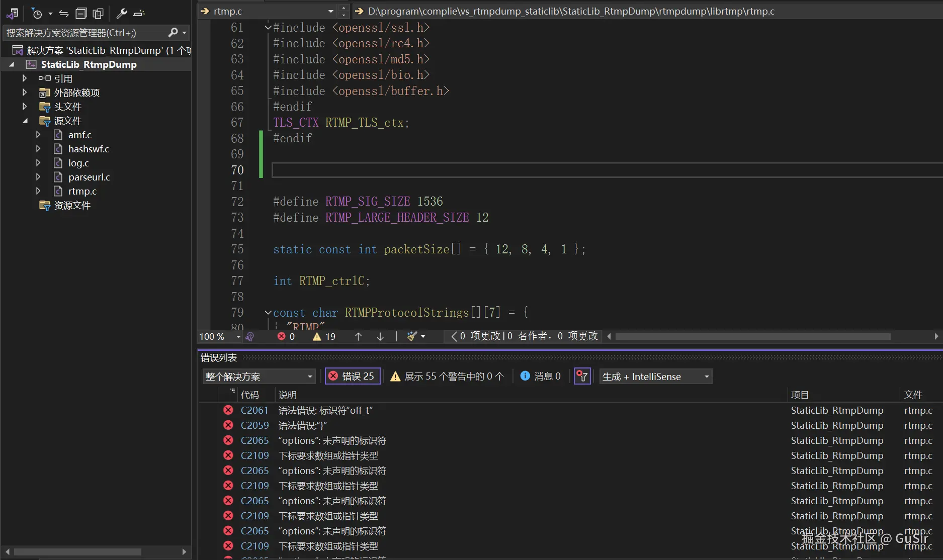This screenshot has width=943, height=560.
Task: Collapse RTMPProtocolStrings block at line 79
Action: [x=268, y=313]
